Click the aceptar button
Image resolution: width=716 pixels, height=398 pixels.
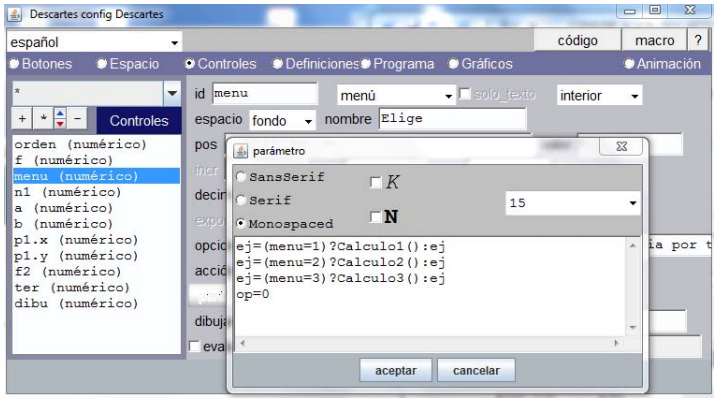[395, 370]
